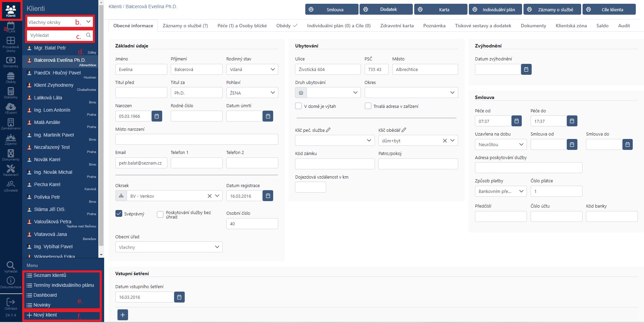Click plus button under Vstupní šetření

click(123, 315)
